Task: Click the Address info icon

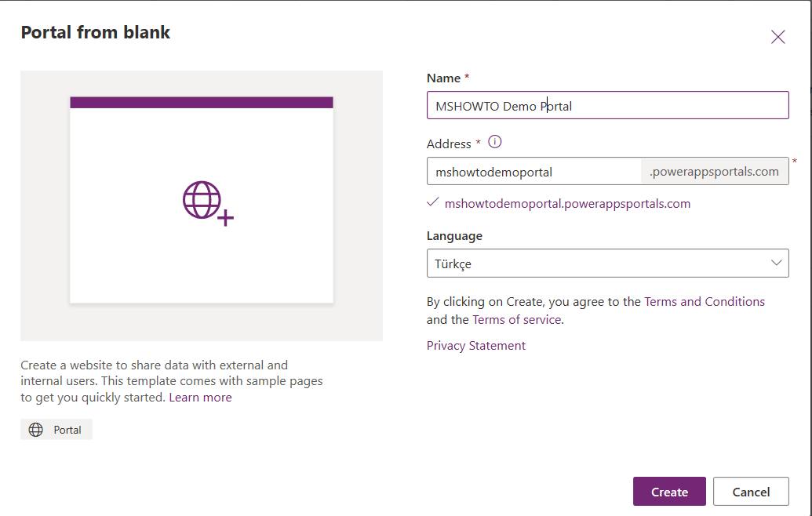Action: click(x=494, y=142)
